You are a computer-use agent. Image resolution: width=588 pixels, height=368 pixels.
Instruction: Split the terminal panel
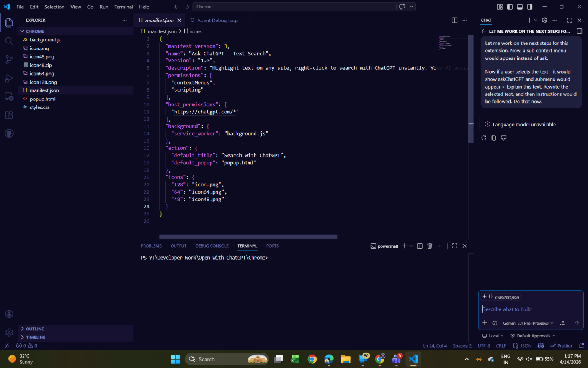tap(420, 246)
